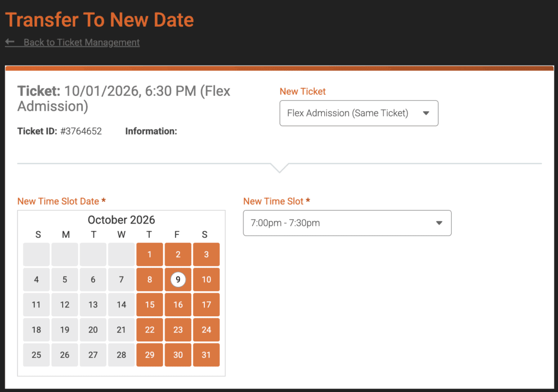This screenshot has width=558, height=392.
Task: Select October 2 on the calendar
Action: (x=178, y=255)
